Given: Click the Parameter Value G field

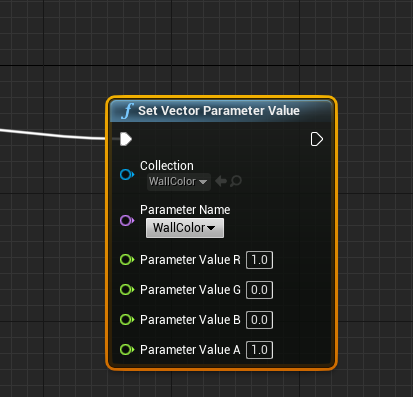Looking at the screenshot, I should (259, 290).
